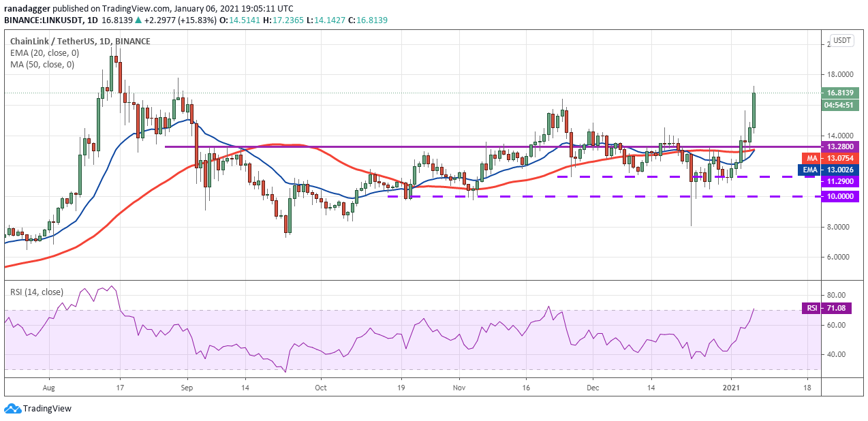
Task: Click the latest tall green candlestick
Action: [754, 108]
